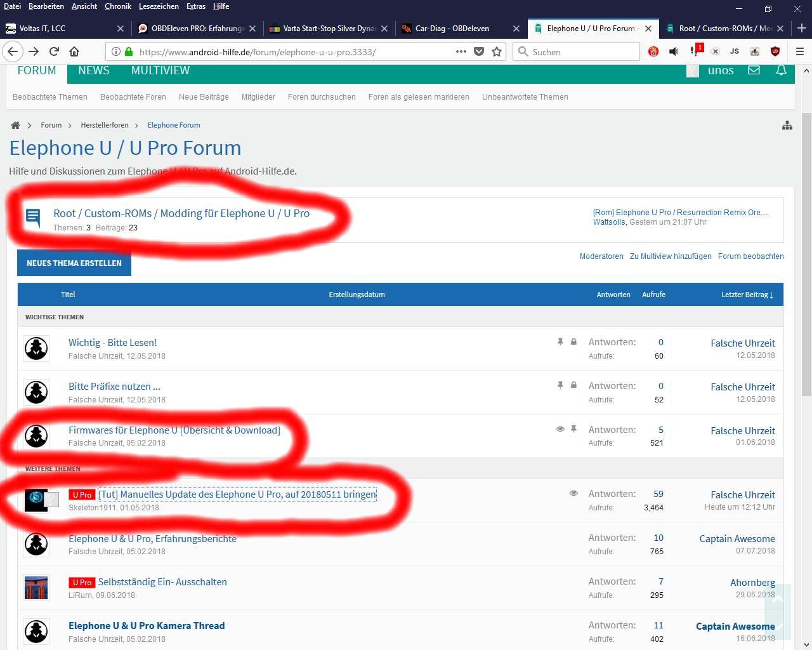Open the Lesezeichen menu
The height and width of the screenshot is (650, 812).
(x=159, y=6)
